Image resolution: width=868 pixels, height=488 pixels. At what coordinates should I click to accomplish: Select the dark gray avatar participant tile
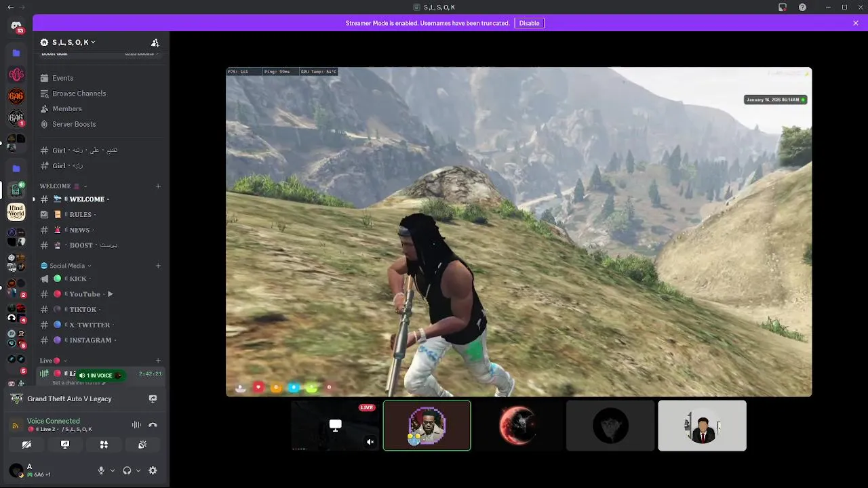(610, 426)
